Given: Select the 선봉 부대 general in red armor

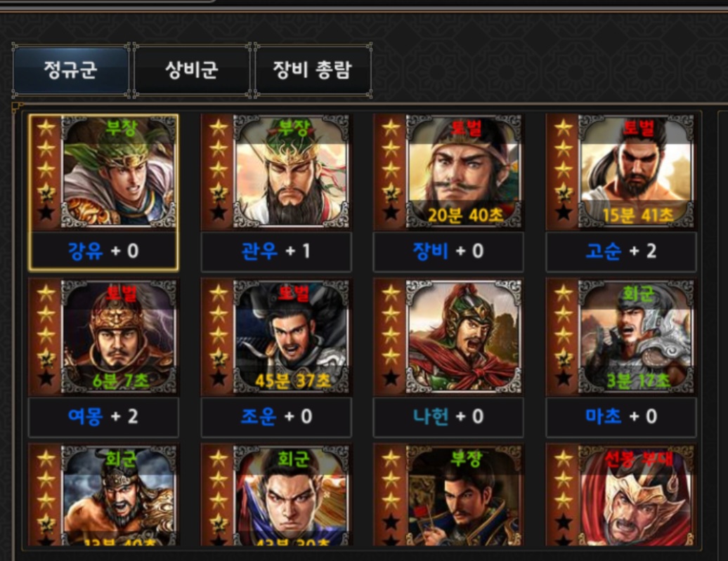Looking at the screenshot, I should 637,496.
